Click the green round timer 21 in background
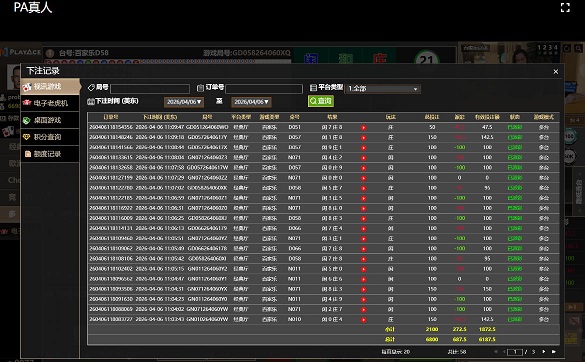 point(426,59)
